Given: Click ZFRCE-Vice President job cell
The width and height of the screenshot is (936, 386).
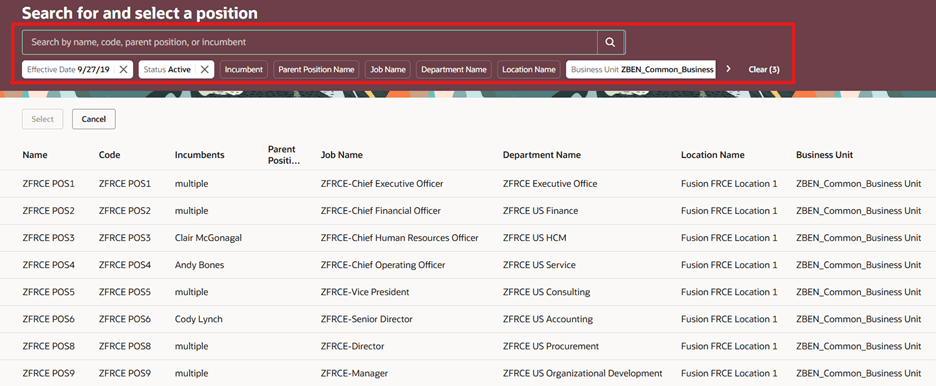Looking at the screenshot, I should 365,292.
